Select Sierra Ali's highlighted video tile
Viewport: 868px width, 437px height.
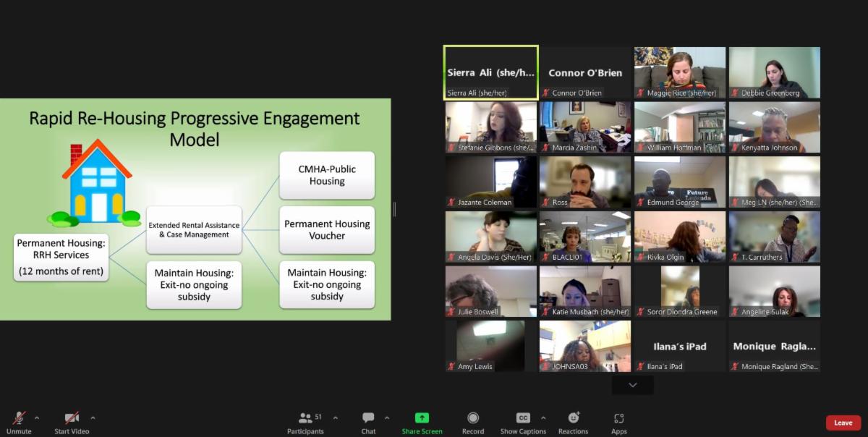[491, 72]
